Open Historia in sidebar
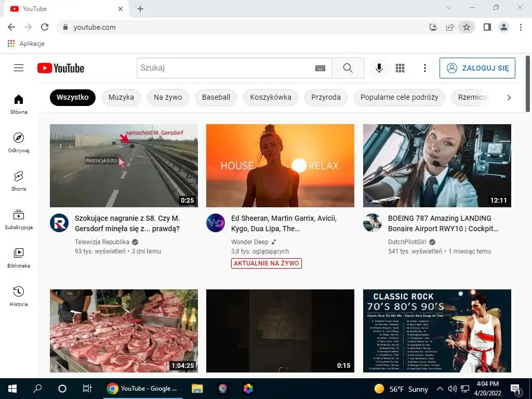Viewport: 532px width, 399px height. tap(19, 297)
